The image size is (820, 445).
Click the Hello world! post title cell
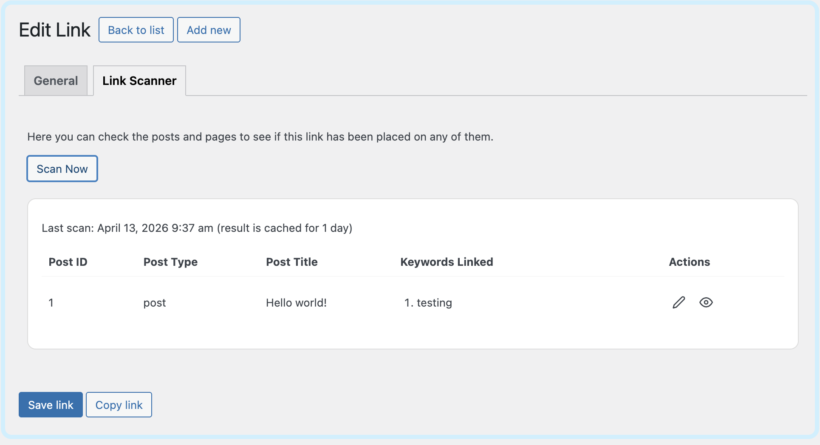pos(296,303)
